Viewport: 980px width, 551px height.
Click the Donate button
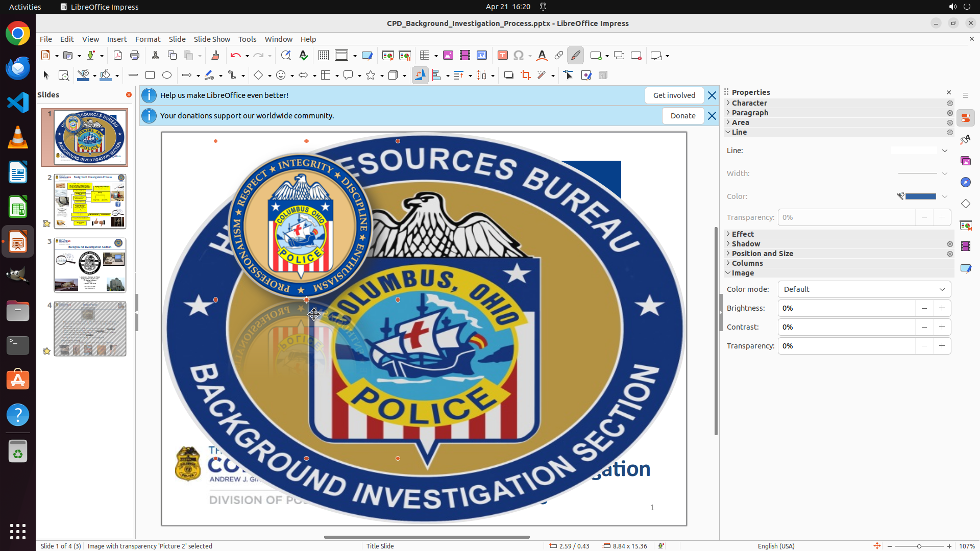point(682,116)
